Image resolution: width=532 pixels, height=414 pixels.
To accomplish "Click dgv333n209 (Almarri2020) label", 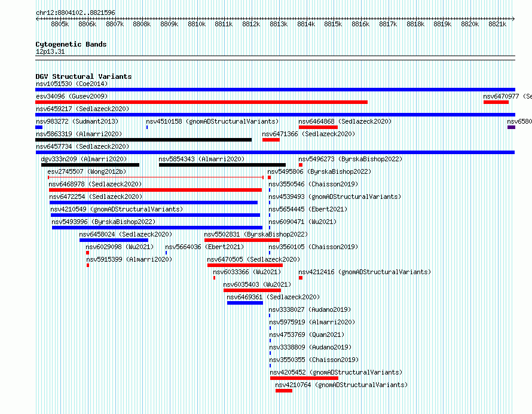I will click(84, 159).
